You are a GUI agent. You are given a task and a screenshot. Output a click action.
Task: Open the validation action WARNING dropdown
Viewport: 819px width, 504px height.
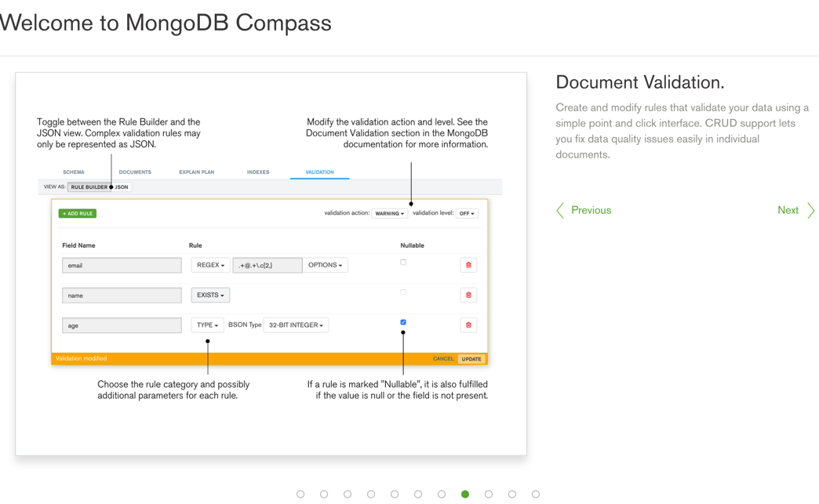pos(390,212)
